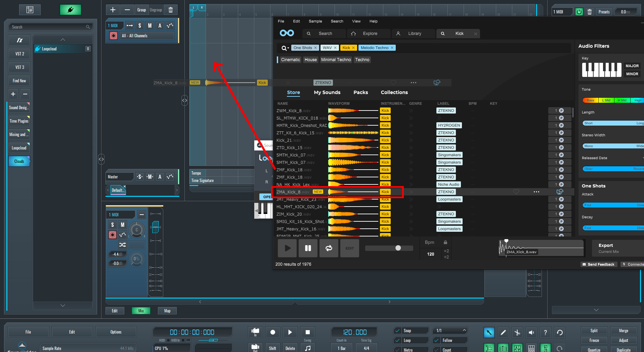This screenshot has width=644, height=352.
Task: Open swing music note button
Action: [307, 348]
